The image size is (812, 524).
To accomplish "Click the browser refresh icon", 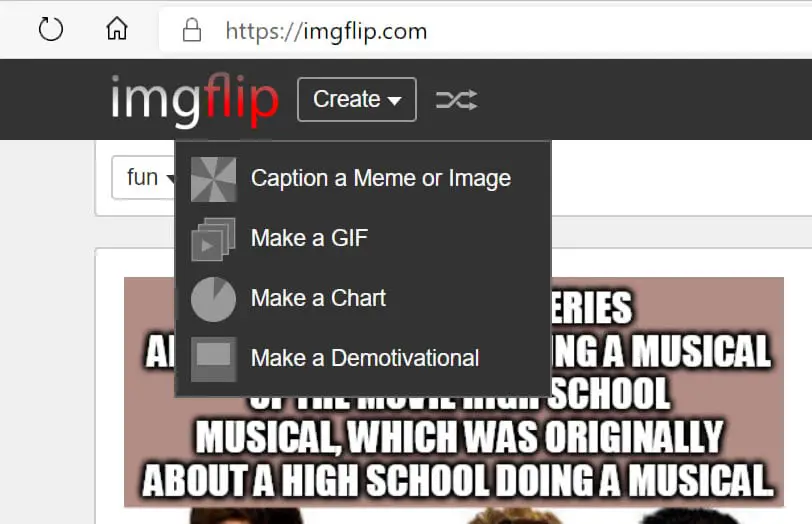I will click(51, 29).
